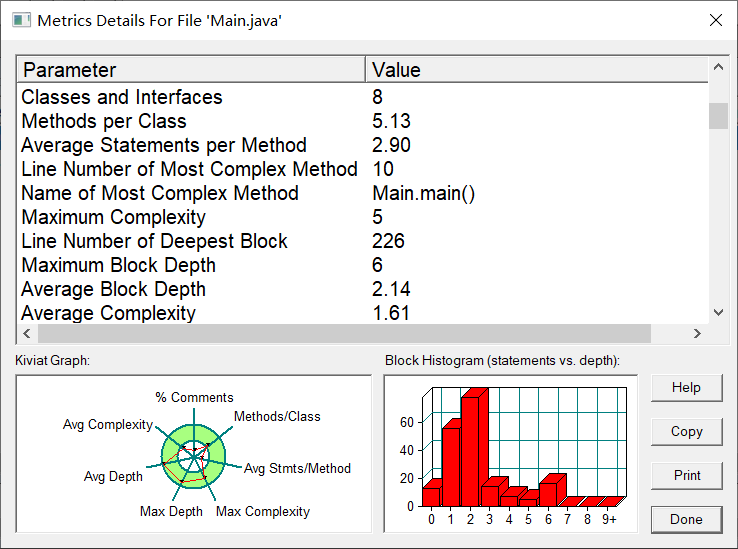Click the histogram bar at depth 4
738x549 pixels.
click(x=509, y=500)
